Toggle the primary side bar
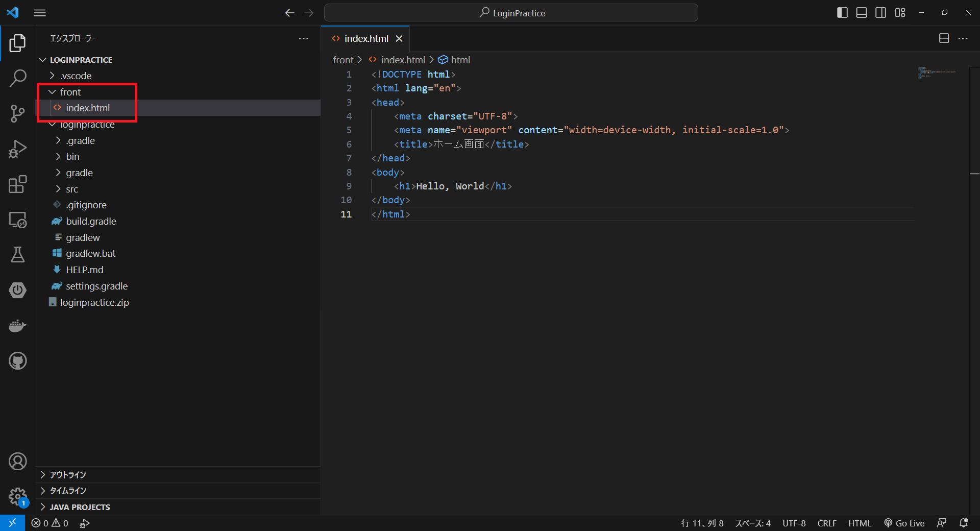Screen dimensions: 980x531 pos(842,13)
